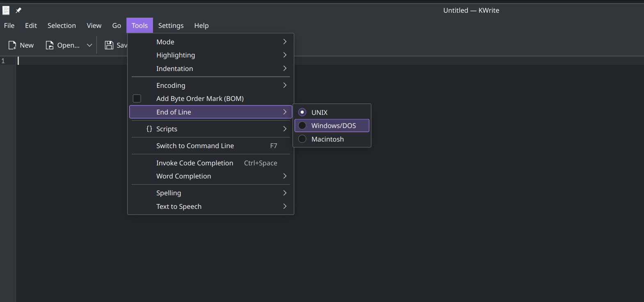
Task: Click the KWrite document icon in title bar
Action: 6,10
